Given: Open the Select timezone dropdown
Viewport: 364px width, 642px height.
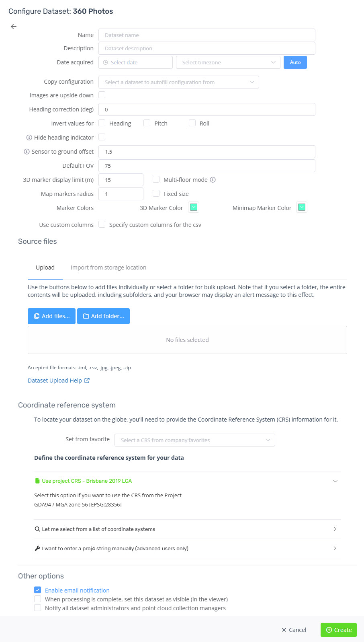Looking at the screenshot, I should click(228, 62).
